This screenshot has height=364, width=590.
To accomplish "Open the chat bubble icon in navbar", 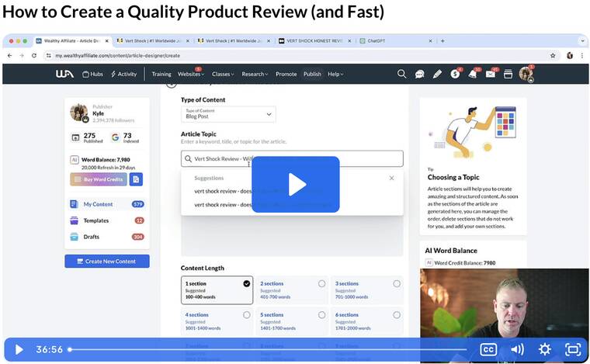I will 419,74.
